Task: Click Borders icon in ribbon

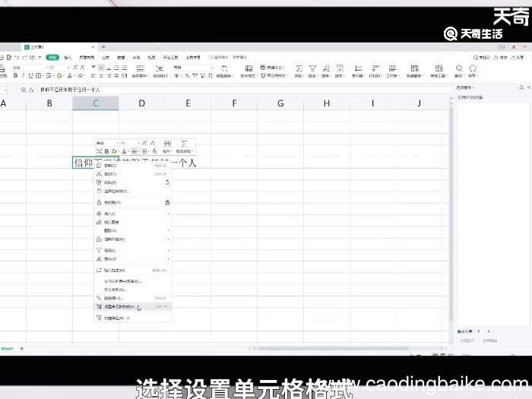Action: tap(39, 75)
